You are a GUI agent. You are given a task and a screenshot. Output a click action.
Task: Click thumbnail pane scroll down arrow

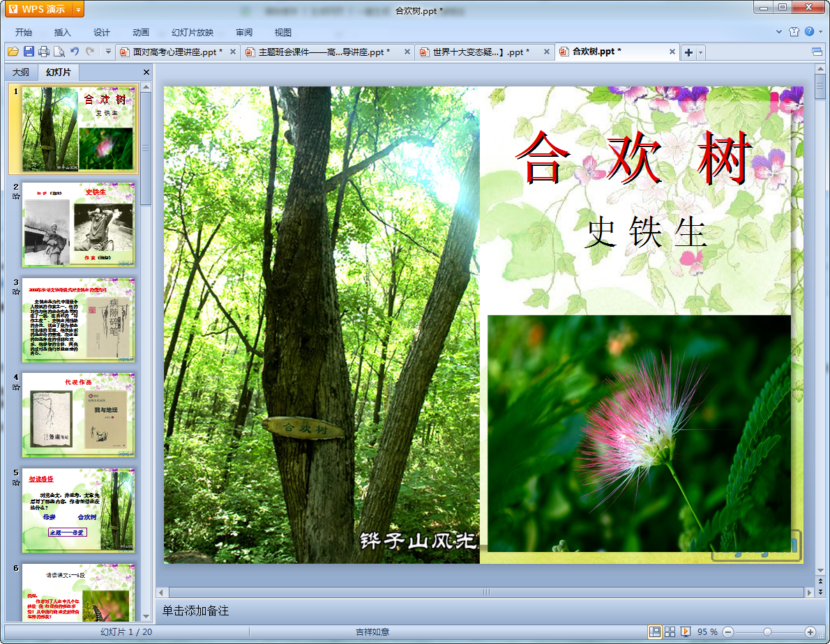(x=146, y=617)
